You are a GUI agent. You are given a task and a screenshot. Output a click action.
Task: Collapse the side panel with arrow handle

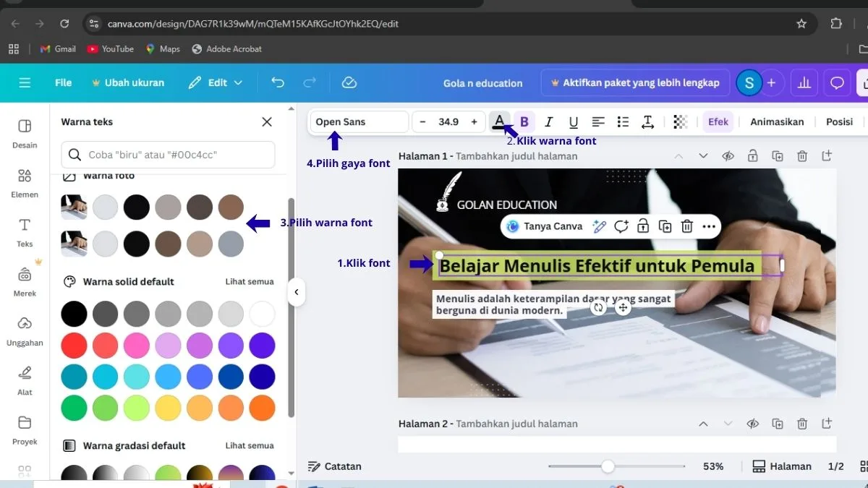click(296, 292)
